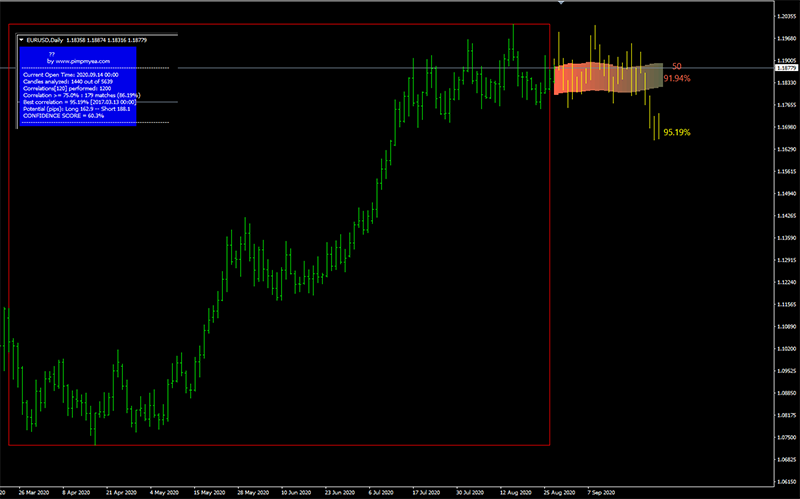Open the www.pimpmyea.com link text
Screen dimensions: 800x499
pos(78,61)
